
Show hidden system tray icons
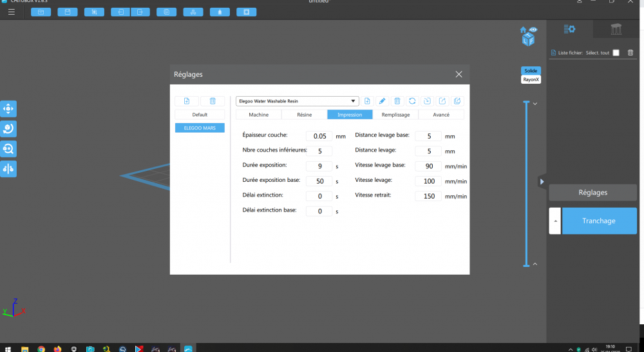point(571,349)
